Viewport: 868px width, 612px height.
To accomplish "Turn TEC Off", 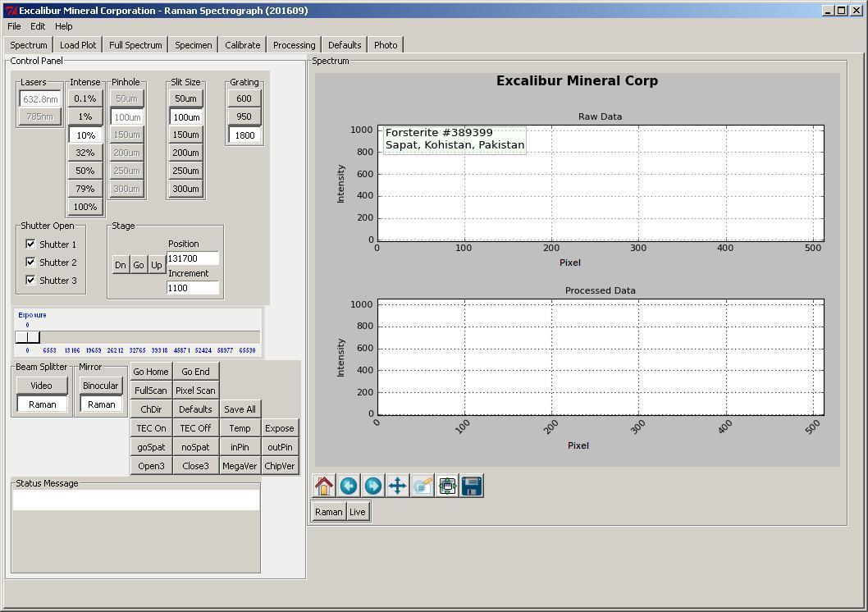I will 195,427.
